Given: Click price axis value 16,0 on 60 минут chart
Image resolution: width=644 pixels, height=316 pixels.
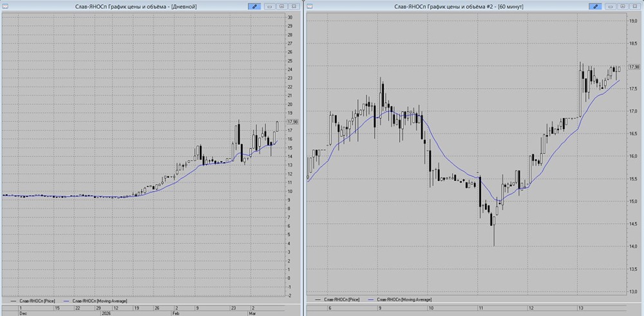Looking at the screenshot, I should (633, 156).
